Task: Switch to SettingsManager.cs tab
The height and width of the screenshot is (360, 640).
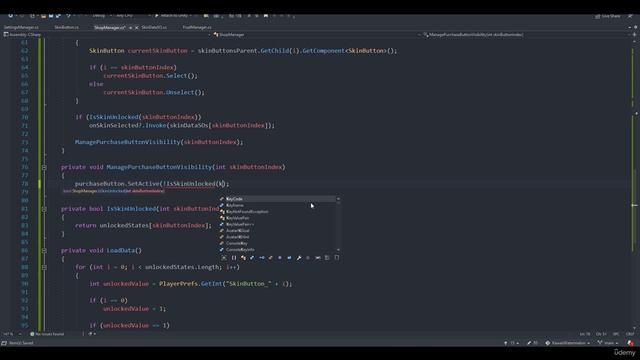Action: coord(21,27)
